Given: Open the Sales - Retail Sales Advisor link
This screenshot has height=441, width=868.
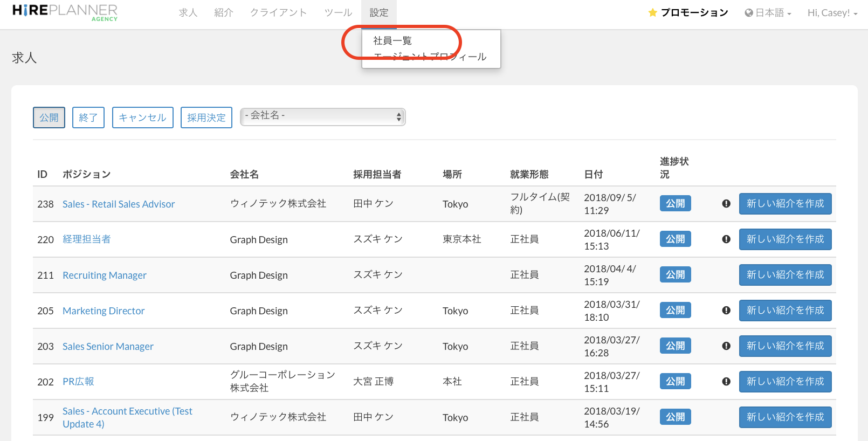Looking at the screenshot, I should tap(119, 204).
